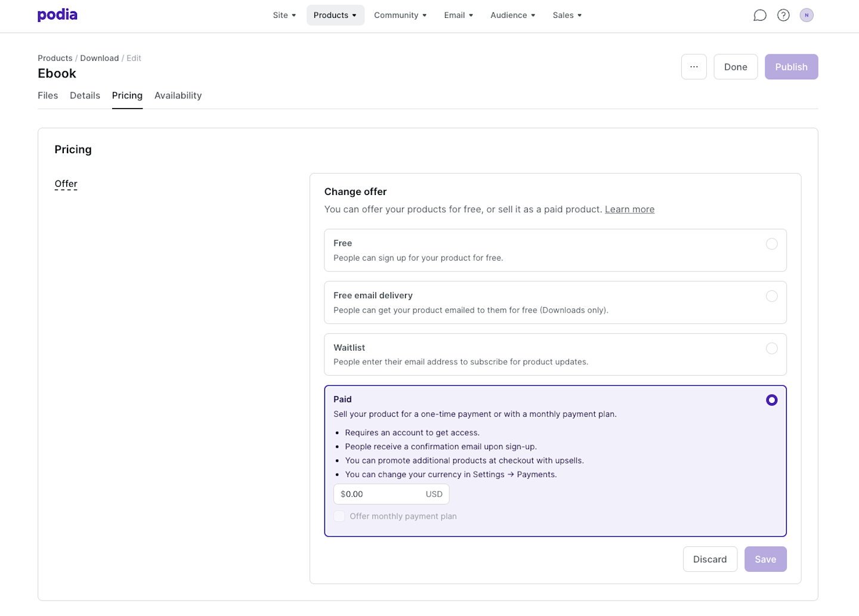
Task: Select the Free offer radio button
Action: (x=771, y=244)
